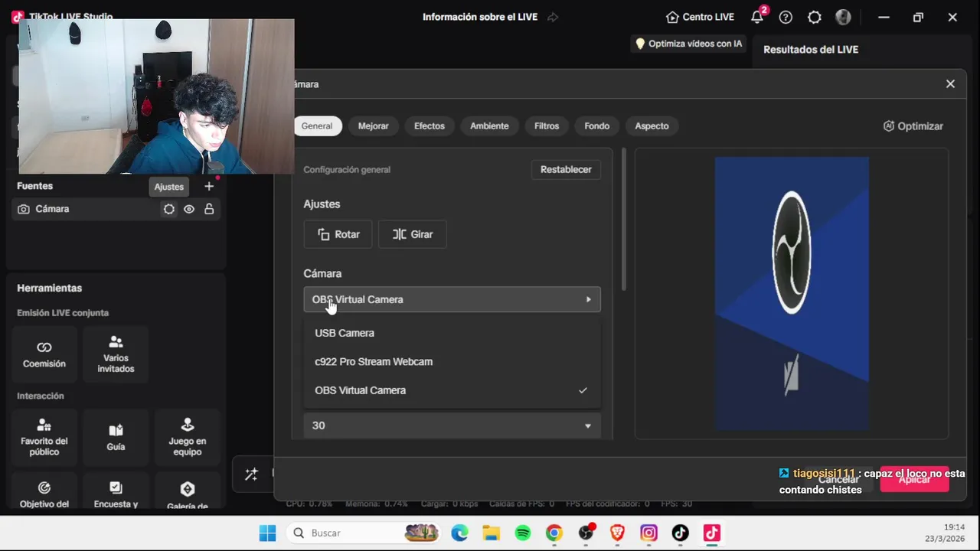Toggle the Cámara source lock
The height and width of the screenshot is (551, 980).
coord(209,209)
